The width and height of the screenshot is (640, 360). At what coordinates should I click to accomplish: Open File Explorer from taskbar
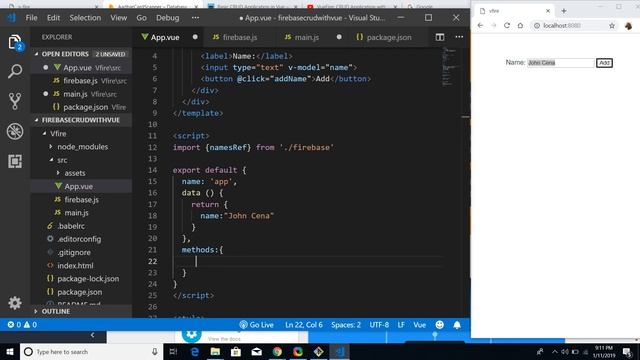215,352
